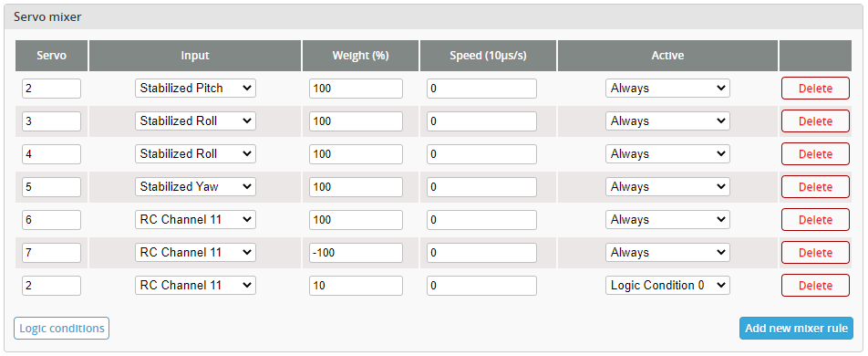
Task: Open the Active dropdown for servo 6
Action: (x=667, y=220)
